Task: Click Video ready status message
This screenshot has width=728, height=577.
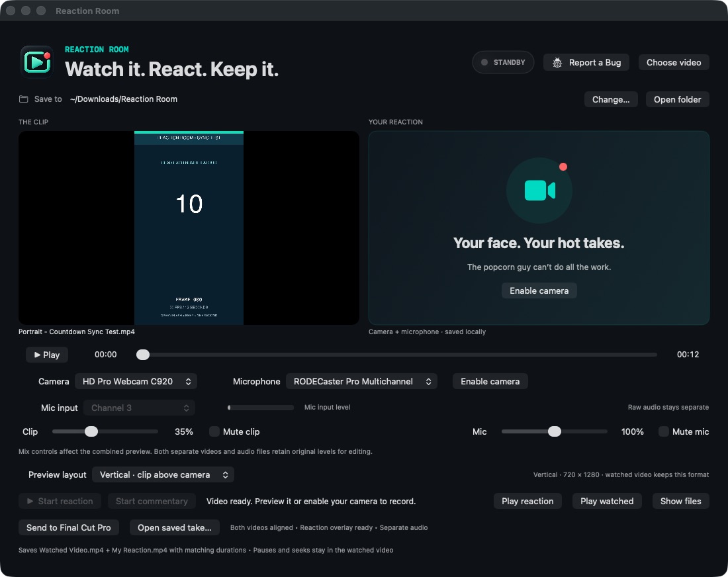Action: [x=311, y=502]
